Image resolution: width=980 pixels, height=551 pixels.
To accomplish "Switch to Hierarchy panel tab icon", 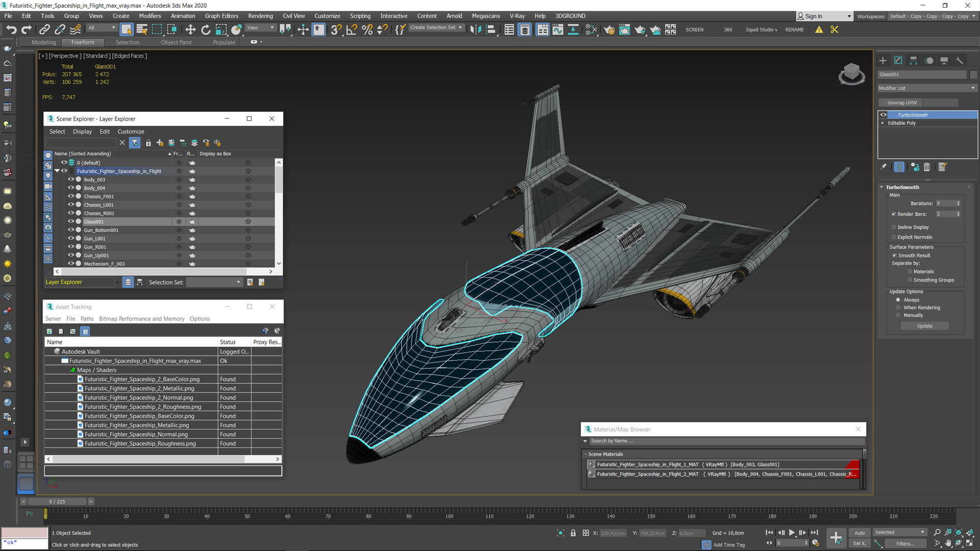I will pos(914,61).
